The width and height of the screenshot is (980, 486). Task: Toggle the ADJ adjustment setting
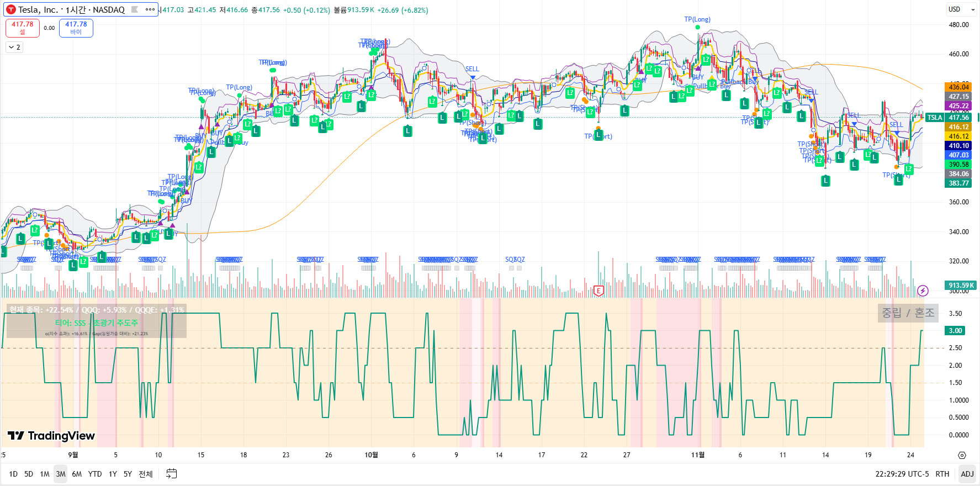click(967, 474)
